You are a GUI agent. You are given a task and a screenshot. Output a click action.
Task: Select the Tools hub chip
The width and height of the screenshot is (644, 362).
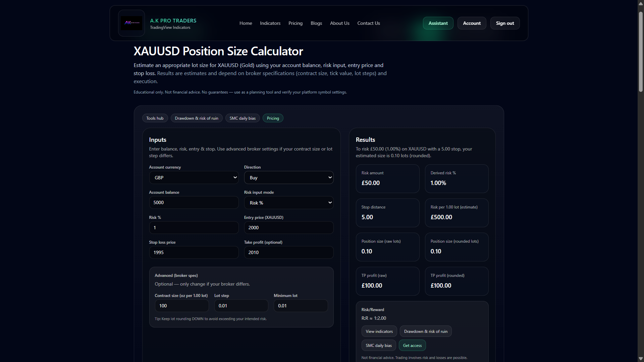click(155, 118)
